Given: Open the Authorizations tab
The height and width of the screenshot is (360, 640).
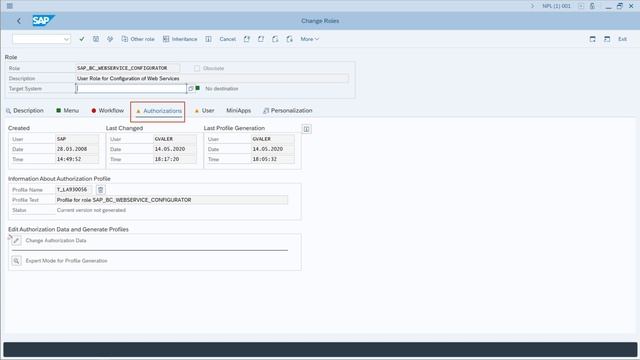Looking at the screenshot, I should (159, 111).
